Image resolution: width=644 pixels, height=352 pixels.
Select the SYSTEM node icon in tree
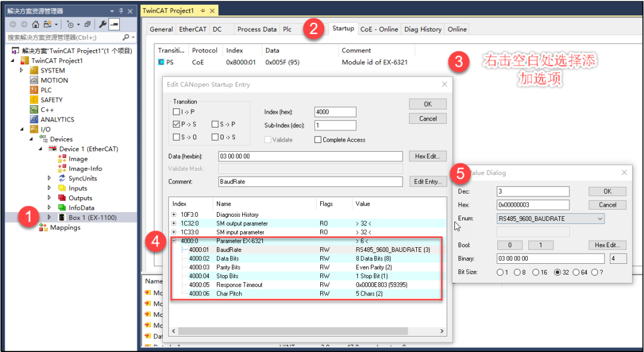pyautogui.click(x=34, y=70)
